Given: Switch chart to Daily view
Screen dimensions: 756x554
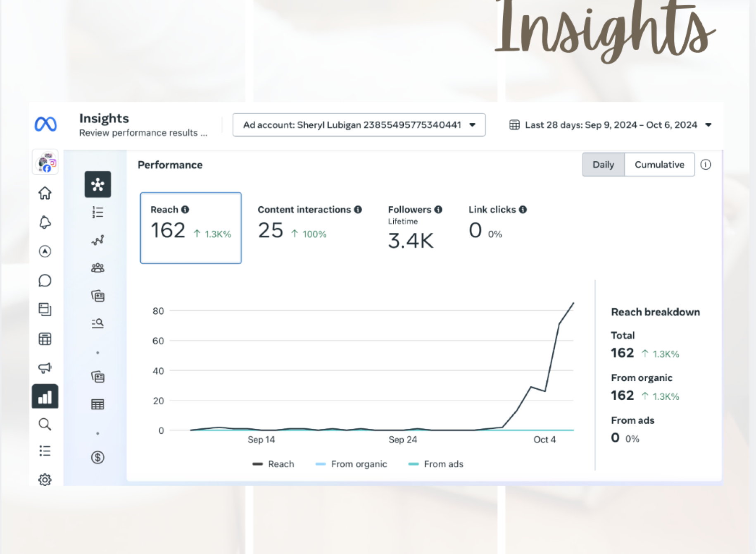Looking at the screenshot, I should [604, 165].
